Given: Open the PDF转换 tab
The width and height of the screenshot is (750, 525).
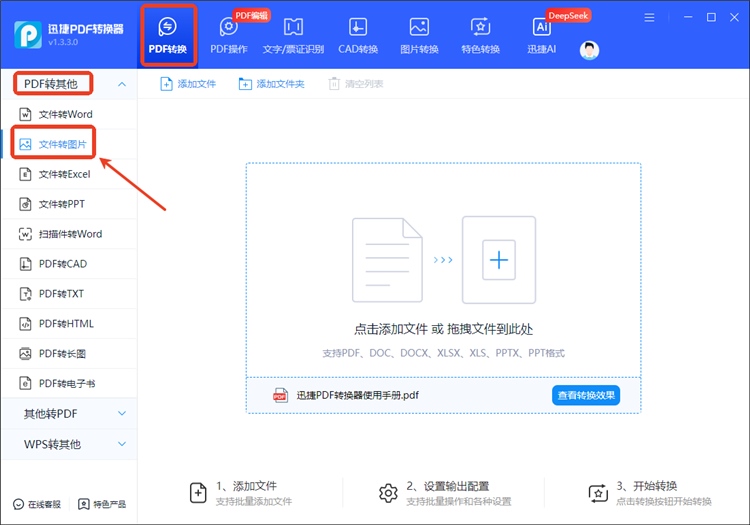Looking at the screenshot, I should [167, 35].
